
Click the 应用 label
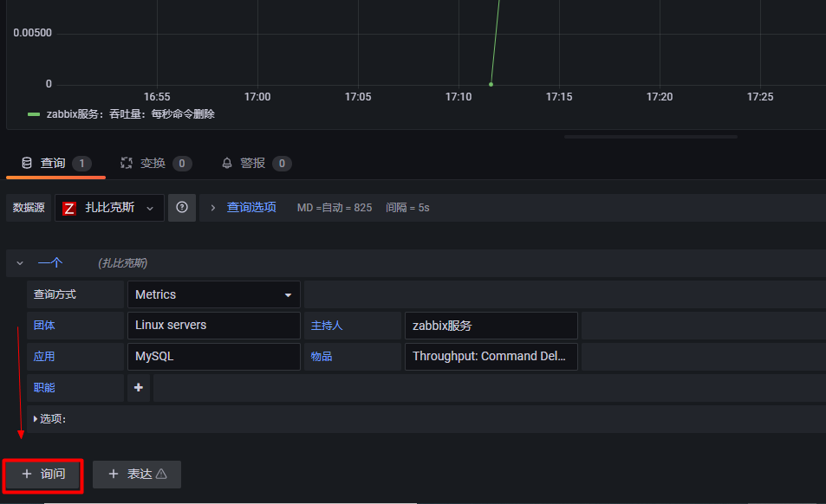click(x=44, y=357)
